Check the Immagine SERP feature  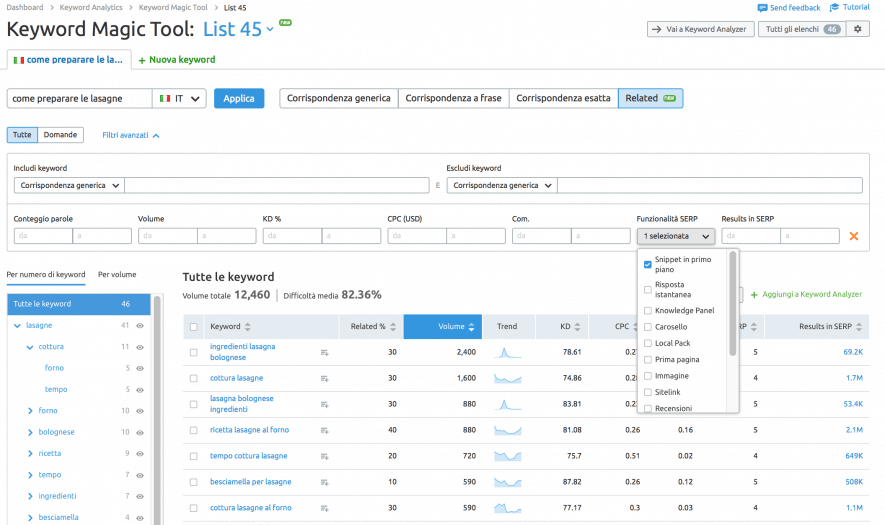[x=647, y=376]
